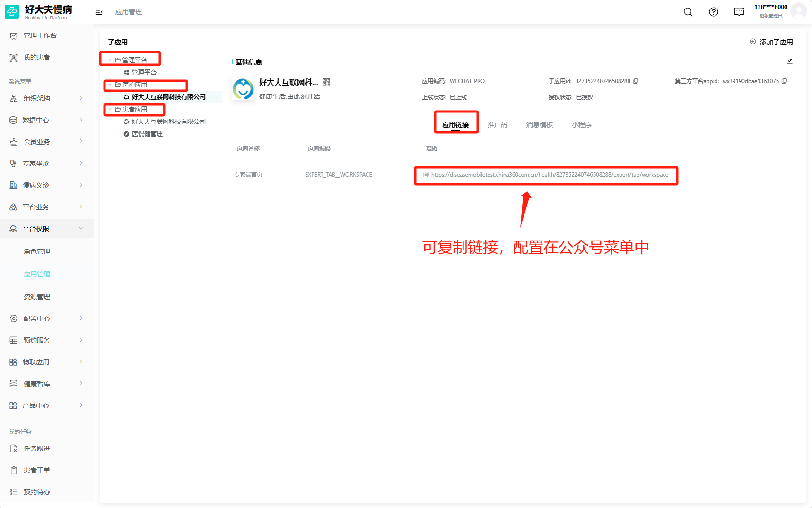
Task: Click the 好大夫慢病 logo icon
Action: coord(12,12)
